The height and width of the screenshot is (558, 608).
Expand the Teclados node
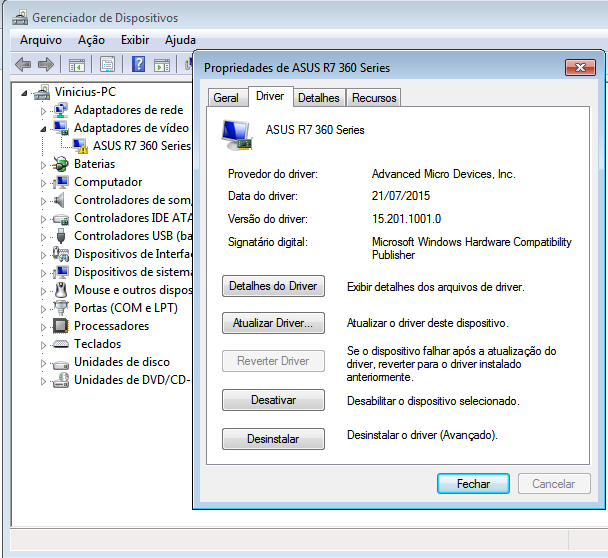point(43,345)
